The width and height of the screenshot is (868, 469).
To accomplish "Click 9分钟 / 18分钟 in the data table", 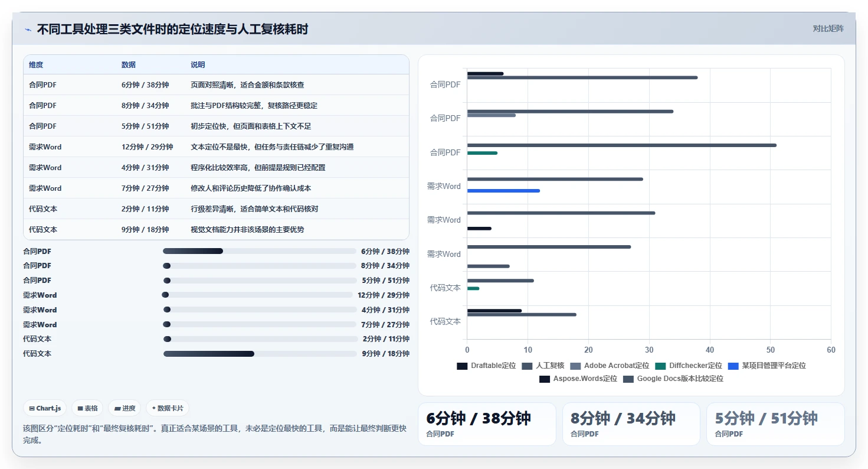I will (x=145, y=230).
